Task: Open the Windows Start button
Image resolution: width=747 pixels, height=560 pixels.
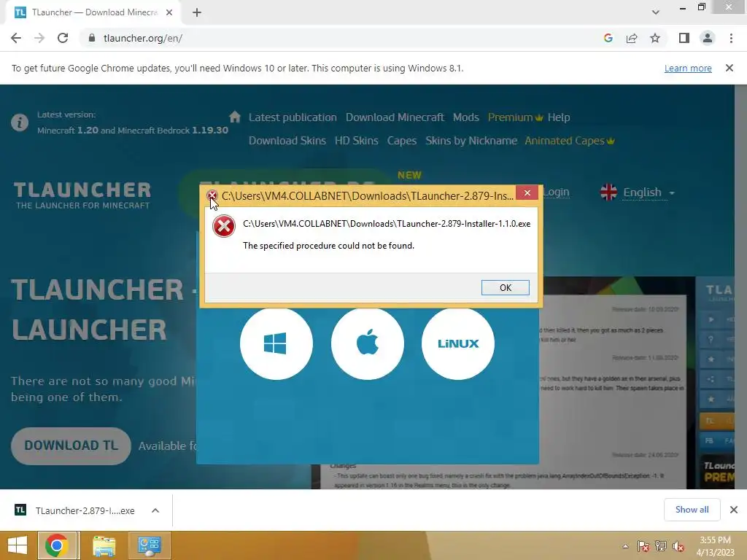Action: pos(18,545)
